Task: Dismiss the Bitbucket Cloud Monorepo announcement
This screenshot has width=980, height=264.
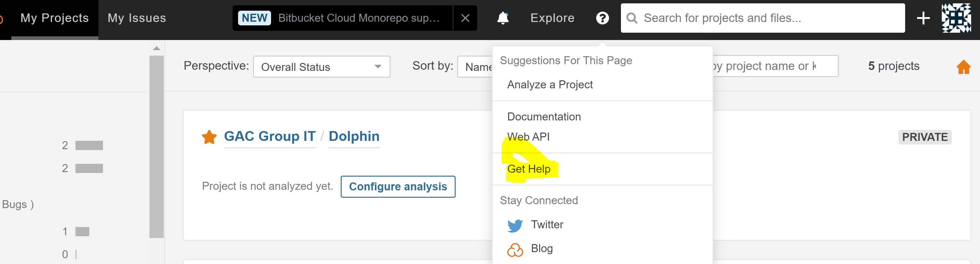Action: pos(465,18)
